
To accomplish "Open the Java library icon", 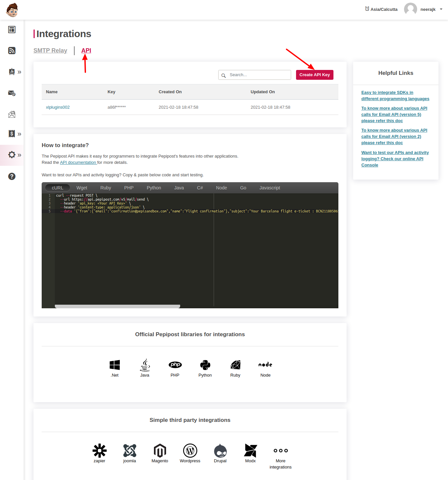I will coord(145,365).
